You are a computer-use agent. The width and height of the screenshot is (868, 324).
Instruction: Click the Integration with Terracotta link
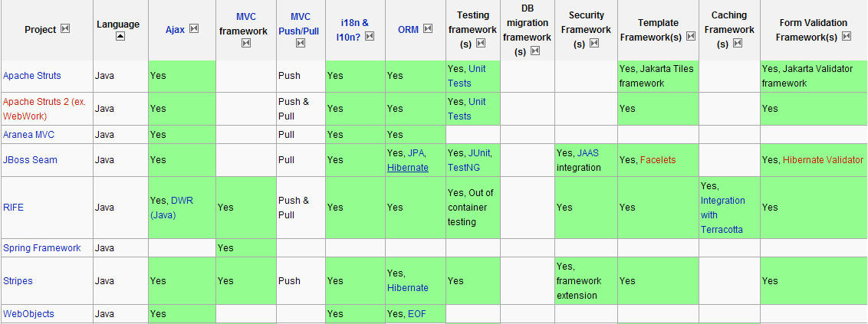723,214
